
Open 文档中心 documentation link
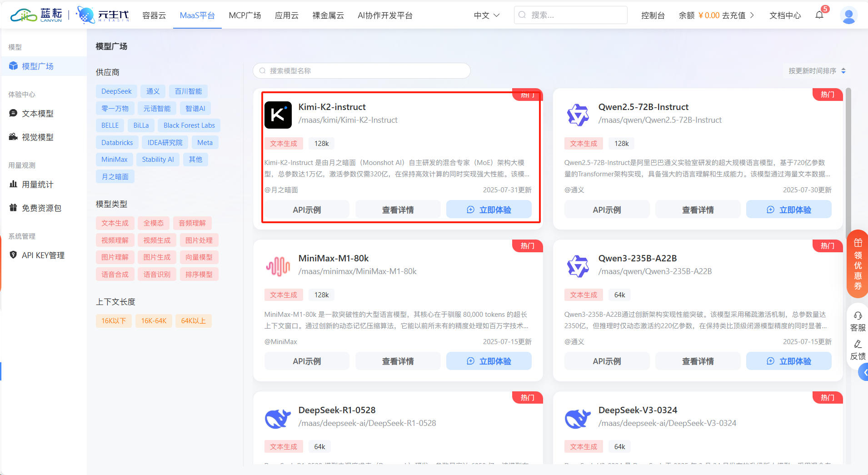coord(785,15)
